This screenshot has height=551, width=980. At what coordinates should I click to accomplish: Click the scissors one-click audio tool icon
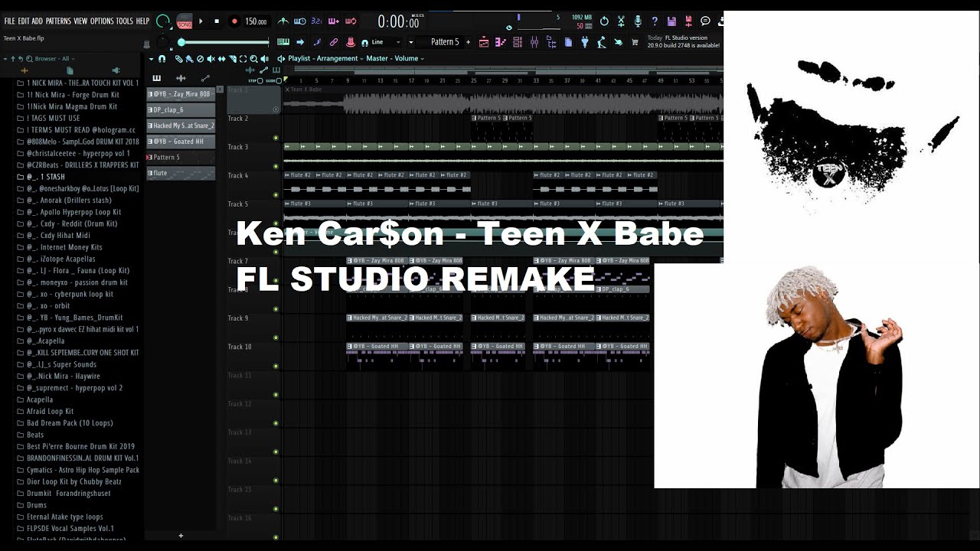tap(621, 21)
